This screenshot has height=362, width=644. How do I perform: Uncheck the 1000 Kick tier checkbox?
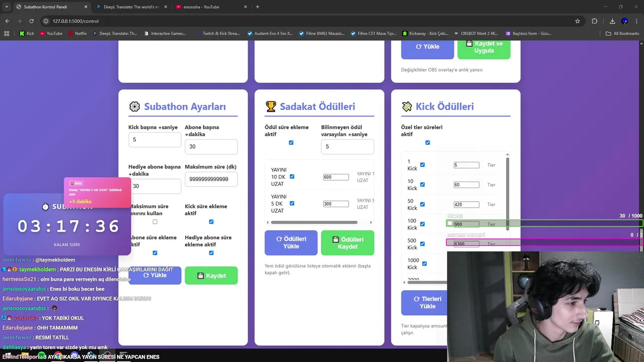[x=424, y=263]
